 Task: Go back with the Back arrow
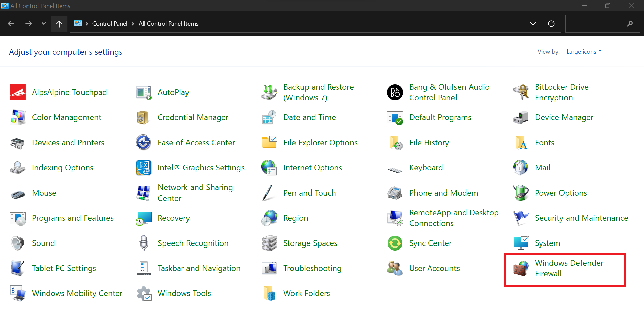[11, 24]
